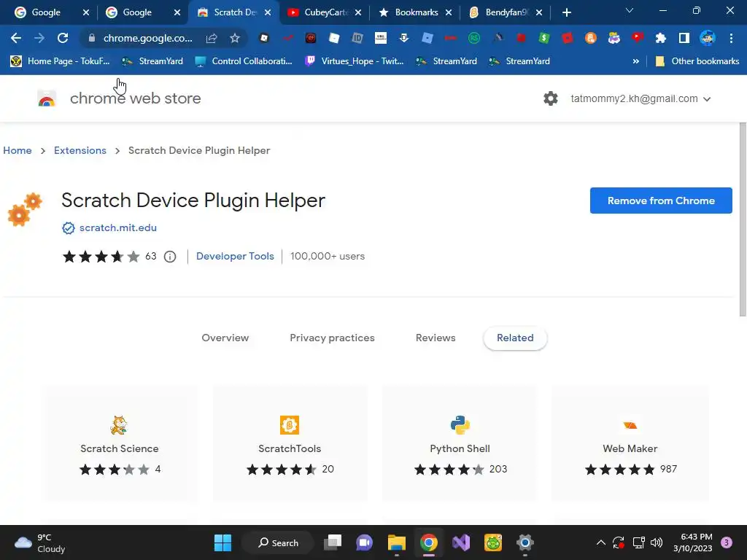Switch to Privacy practices tab
The image size is (747, 560).
coord(332,338)
